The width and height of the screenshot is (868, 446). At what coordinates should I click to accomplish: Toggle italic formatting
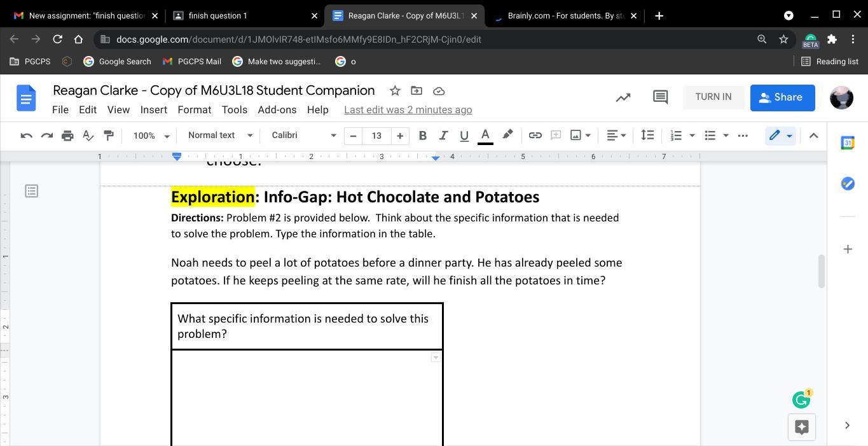tap(443, 136)
